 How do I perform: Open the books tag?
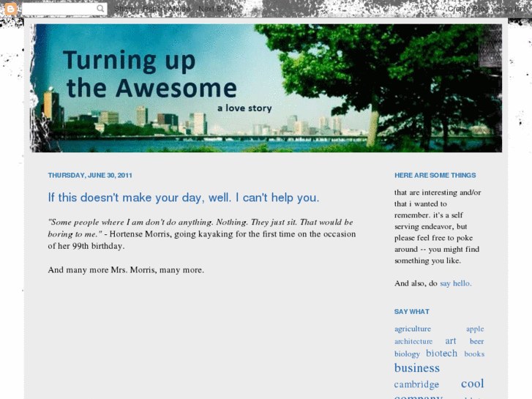pyautogui.click(x=474, y=354)
